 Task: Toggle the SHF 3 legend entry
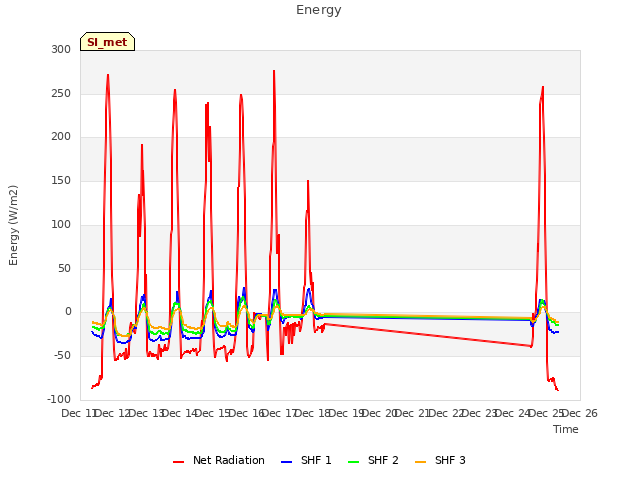click(440, 460)
